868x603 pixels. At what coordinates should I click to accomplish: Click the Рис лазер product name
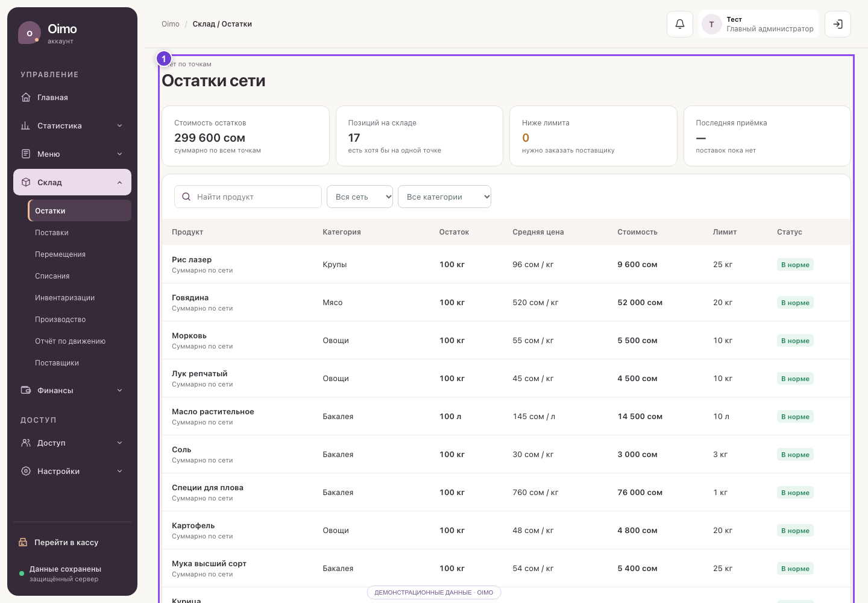pos(192,259)
